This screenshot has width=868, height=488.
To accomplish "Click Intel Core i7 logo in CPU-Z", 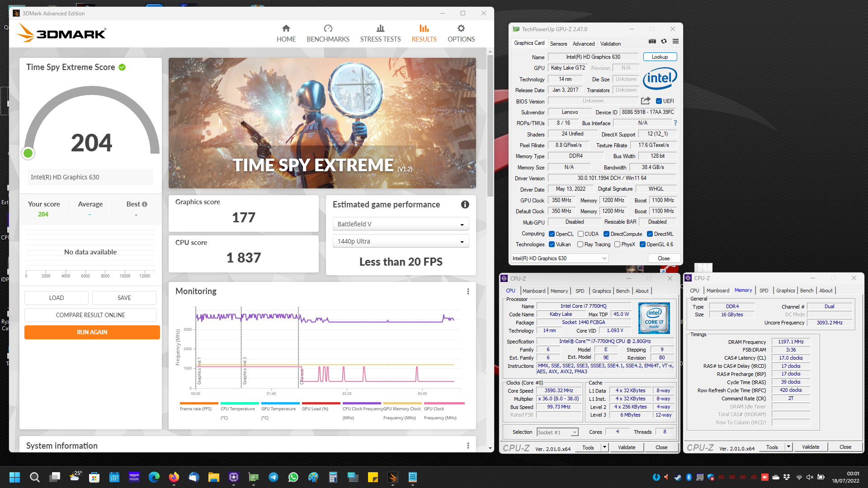I will pos(654,319).
